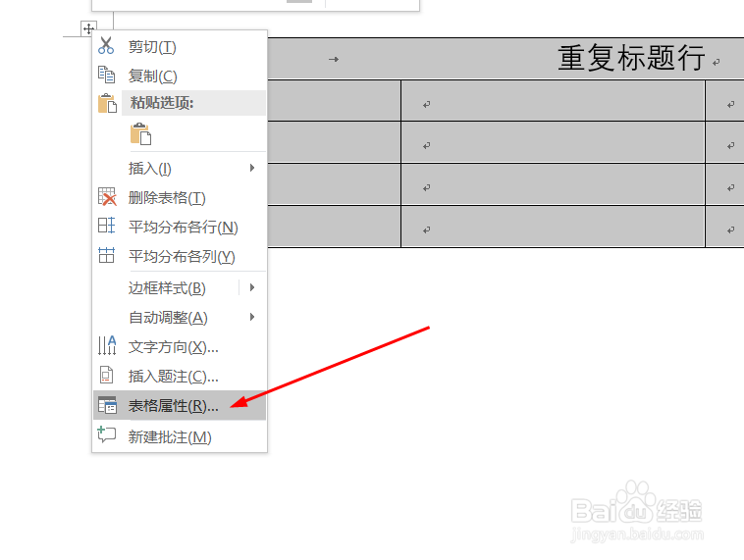Image resolution: width=744 pixels, height=560 pixels.
Task: Click the 重复标题行 table heading text
Action: [631, 58]
